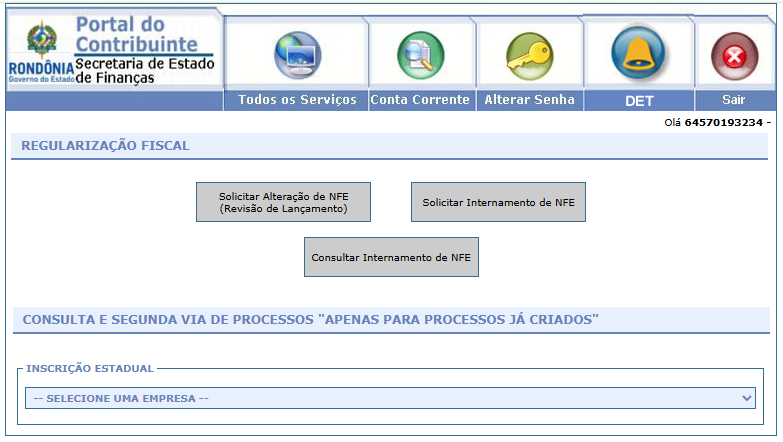Click the Regularização Fiscal section header
The width and height of the screenshot is (783, 442).
coord(106,146)
